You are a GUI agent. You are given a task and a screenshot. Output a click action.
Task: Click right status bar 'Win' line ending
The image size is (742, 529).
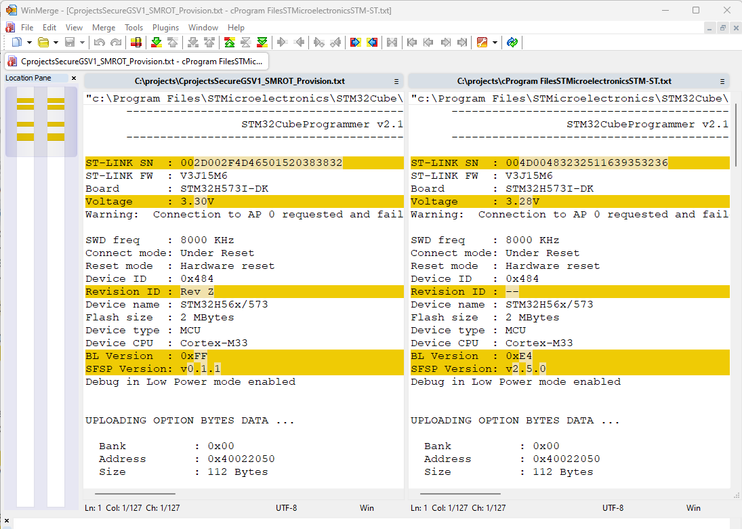pos(693,508)
